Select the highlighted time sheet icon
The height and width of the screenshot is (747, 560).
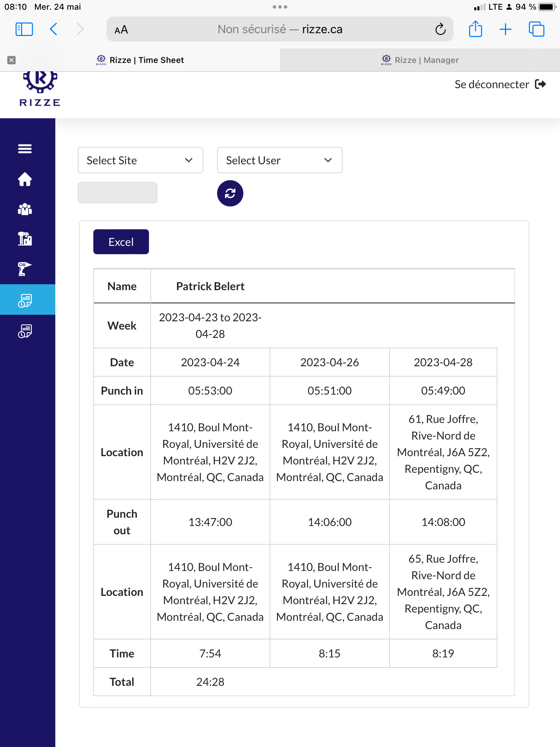(25, 300)
